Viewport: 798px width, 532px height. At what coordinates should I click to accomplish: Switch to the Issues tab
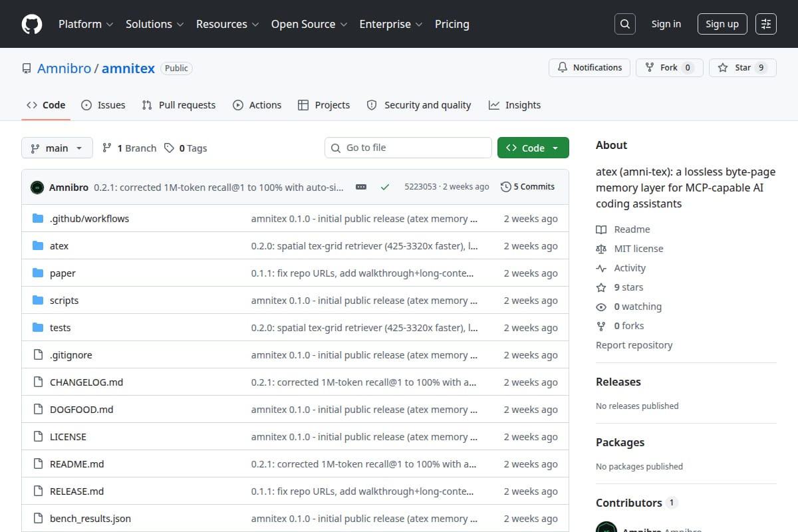103,105
